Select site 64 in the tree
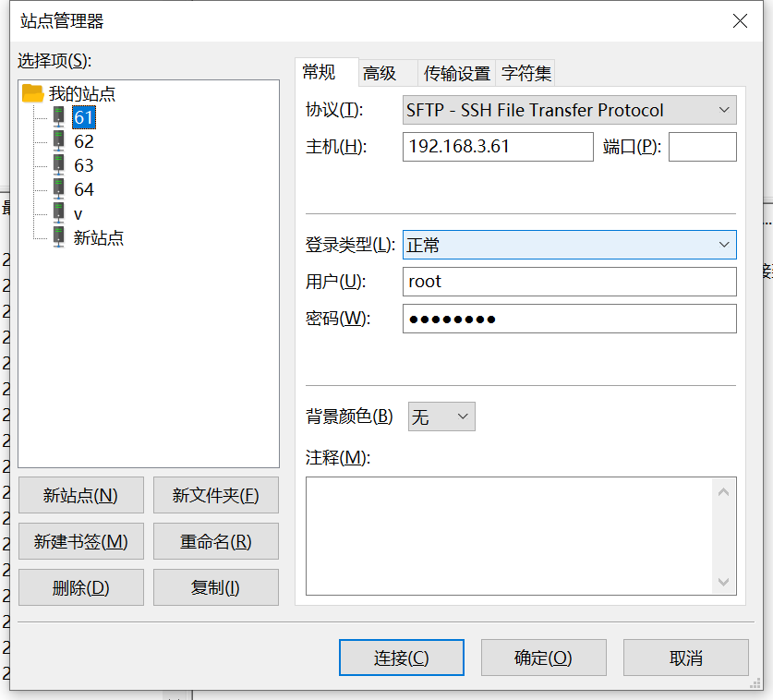The height and width of the screenshot is (700, 773). coord(84,190)
